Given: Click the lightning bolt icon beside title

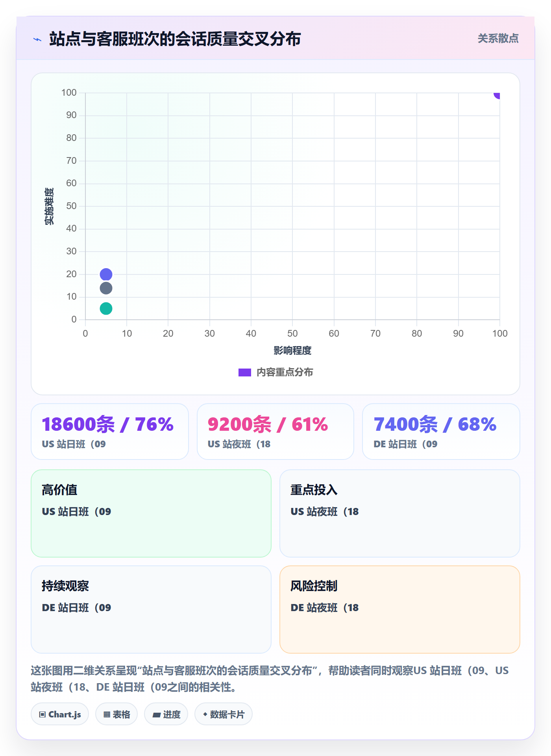Looking at the screenshot, I should point(37,39).
